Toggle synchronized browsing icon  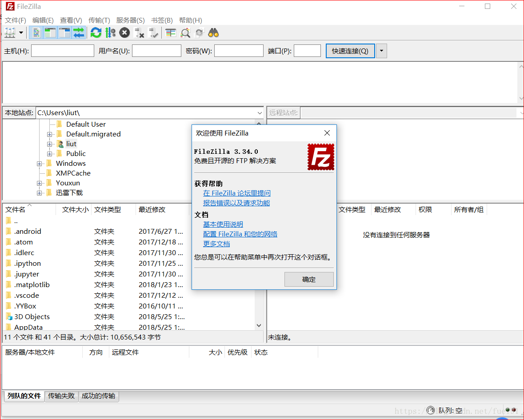coord(200,33)
